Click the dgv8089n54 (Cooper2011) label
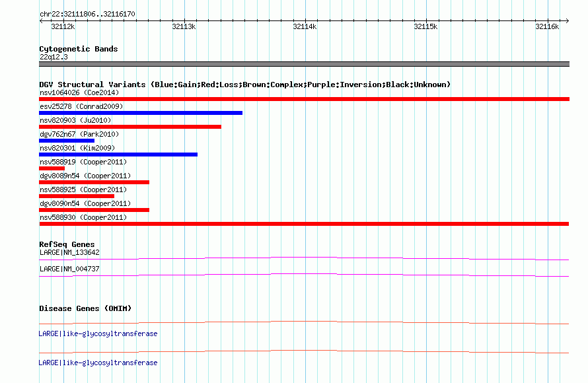This screenshot has width=588, height=383. [85, 176]
